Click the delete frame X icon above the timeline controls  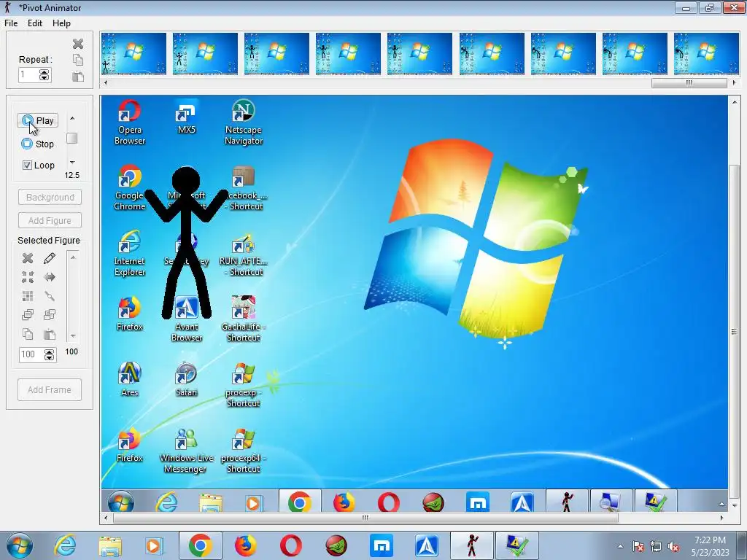click(x=78, y=44)
